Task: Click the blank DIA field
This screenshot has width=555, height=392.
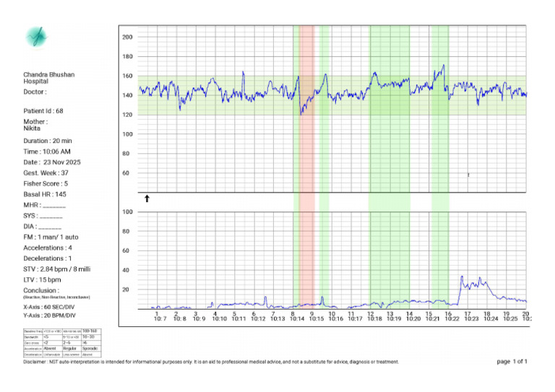Action: pos(50,227)
